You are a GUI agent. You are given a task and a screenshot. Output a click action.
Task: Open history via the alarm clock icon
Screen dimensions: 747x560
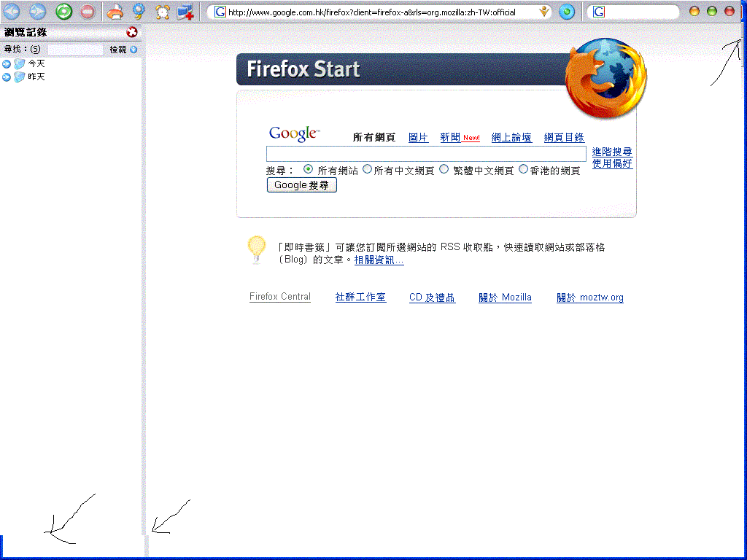click(x=163, y=12)
